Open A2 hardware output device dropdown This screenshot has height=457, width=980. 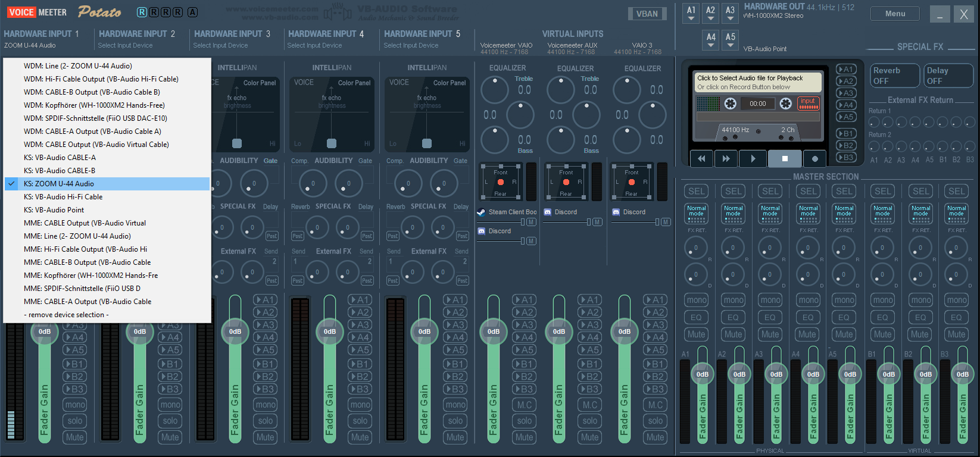pos(711,14)
